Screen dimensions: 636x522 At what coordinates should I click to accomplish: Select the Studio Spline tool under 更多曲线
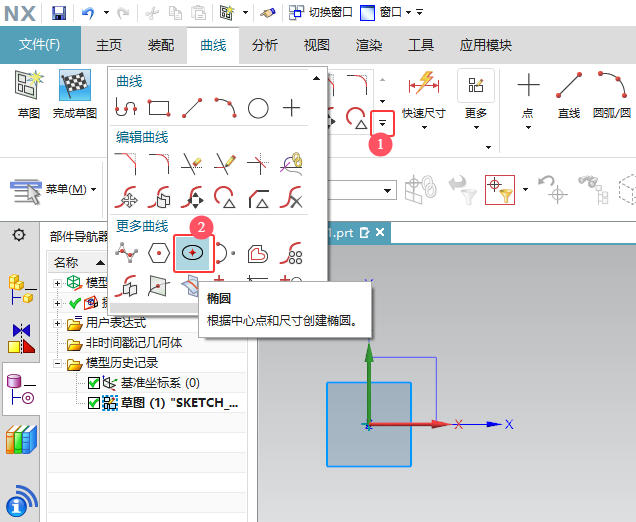126,253
